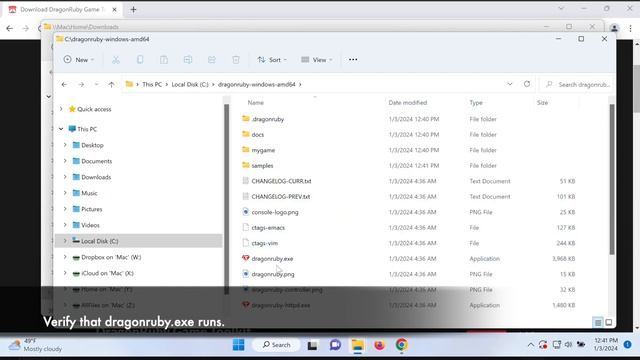Select Pictures in navigation pane
Viewport: 640px width, 360px height.
tap(91, 209)
